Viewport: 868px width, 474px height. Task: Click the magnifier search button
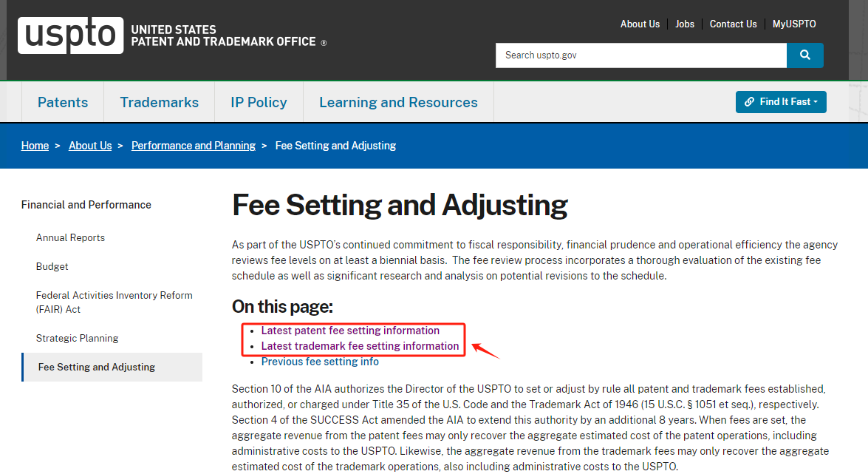(804, 55)
